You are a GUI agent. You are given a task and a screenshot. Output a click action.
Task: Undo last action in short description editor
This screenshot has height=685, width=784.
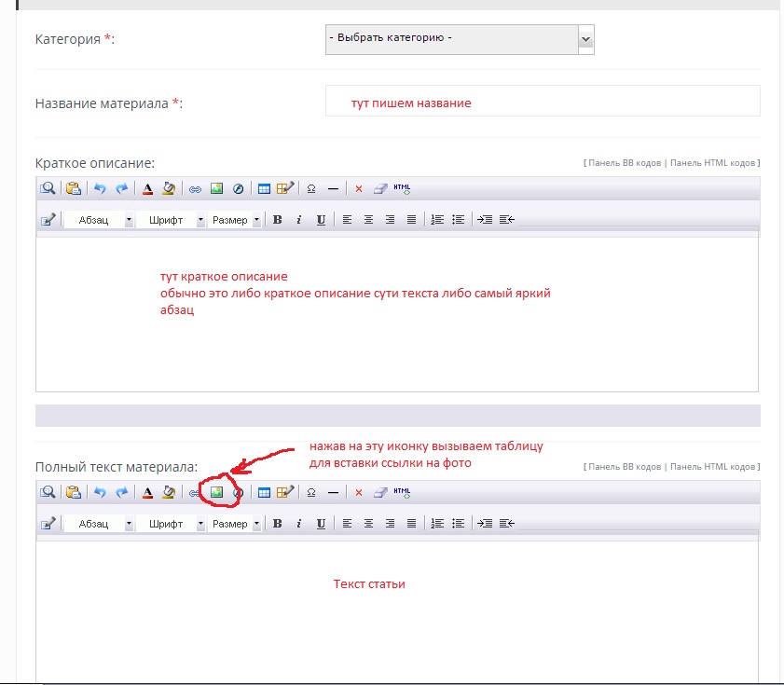click(x=100, y=188)
